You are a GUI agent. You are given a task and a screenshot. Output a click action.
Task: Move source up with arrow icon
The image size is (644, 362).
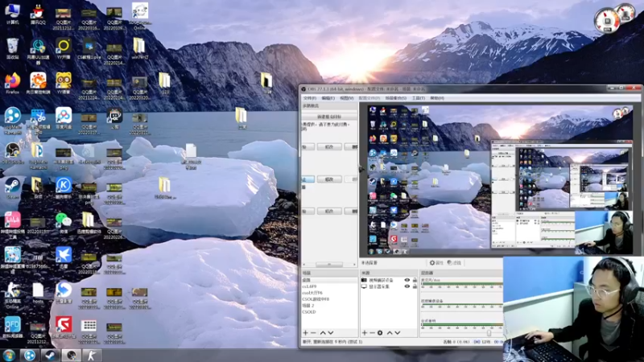[390, 332]
